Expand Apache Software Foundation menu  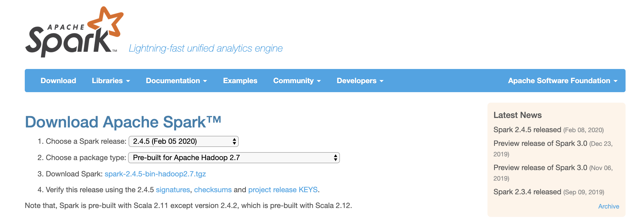point(563,81)
